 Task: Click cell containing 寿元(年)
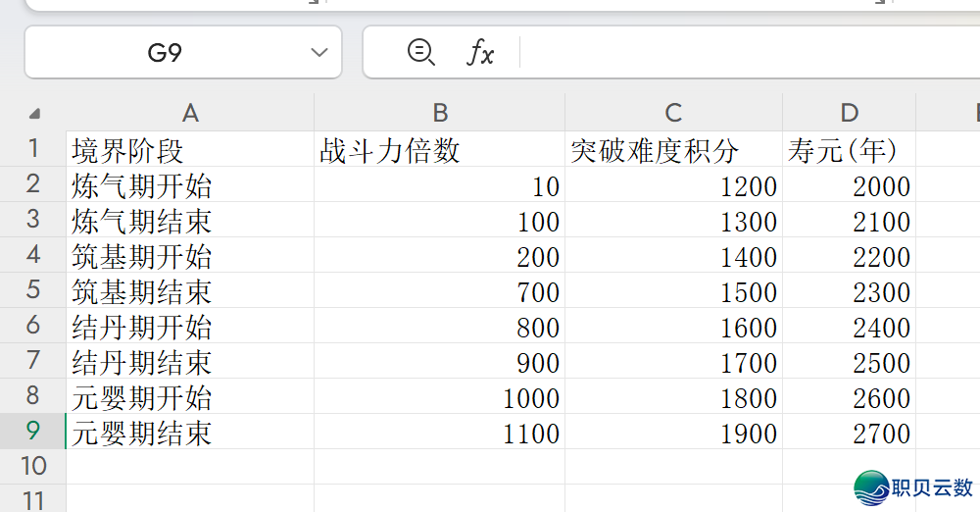tap(849, 149)
